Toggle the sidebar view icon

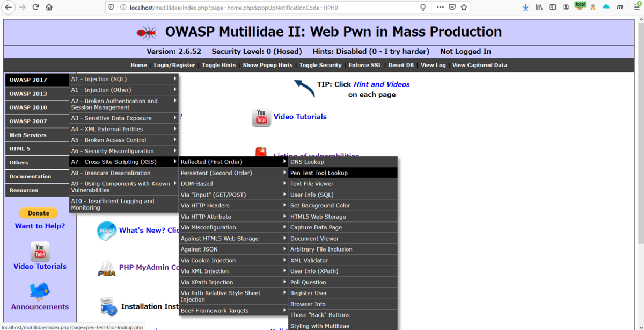pos(552,7)
